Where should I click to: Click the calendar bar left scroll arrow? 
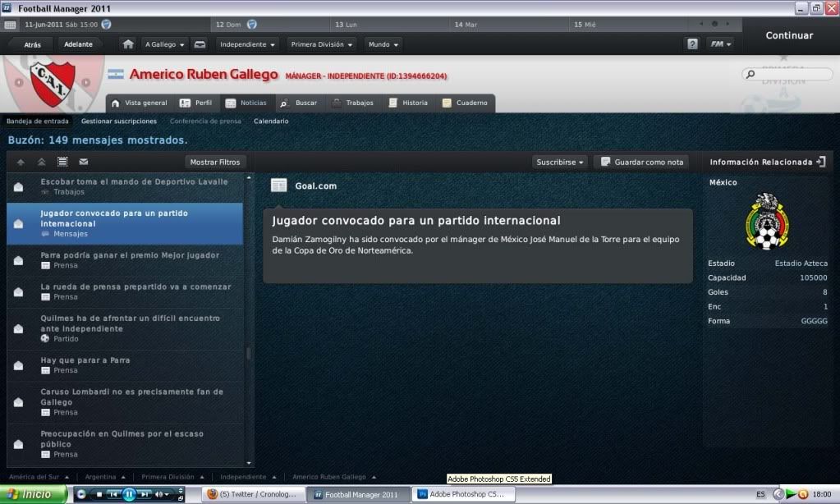point(700,24)
